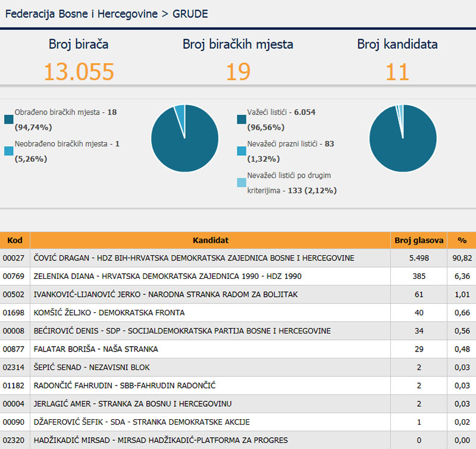Click vote count 61

click(419, 294)
